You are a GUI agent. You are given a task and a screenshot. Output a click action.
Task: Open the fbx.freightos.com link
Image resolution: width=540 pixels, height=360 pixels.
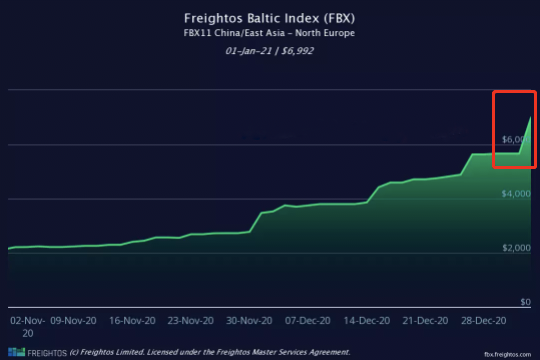507,354
